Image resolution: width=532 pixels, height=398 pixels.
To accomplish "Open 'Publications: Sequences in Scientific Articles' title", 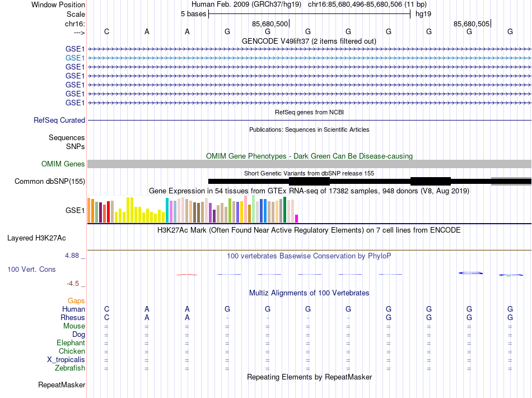I will coord(309,129).
